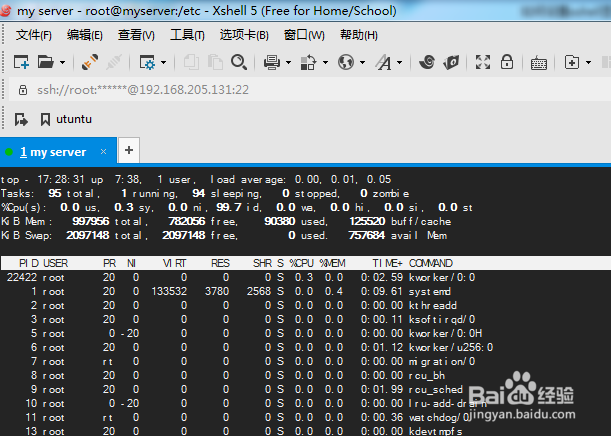Open the 选项卡(B) menu
The height and width of the screenshot is (436, 611).
(x=244, y=35)
